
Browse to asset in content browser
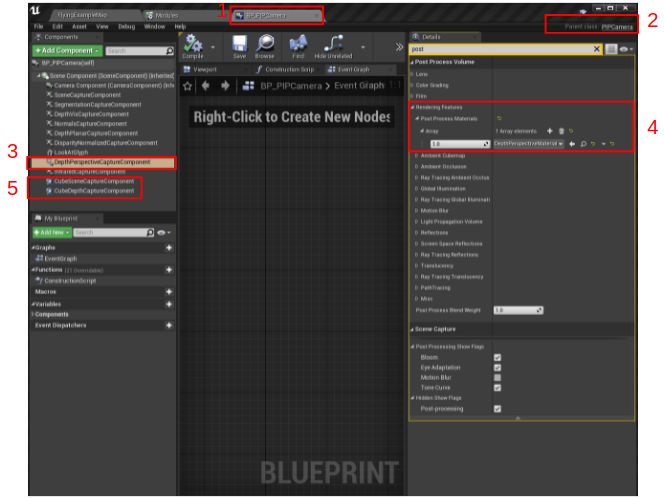coord(265,47)
